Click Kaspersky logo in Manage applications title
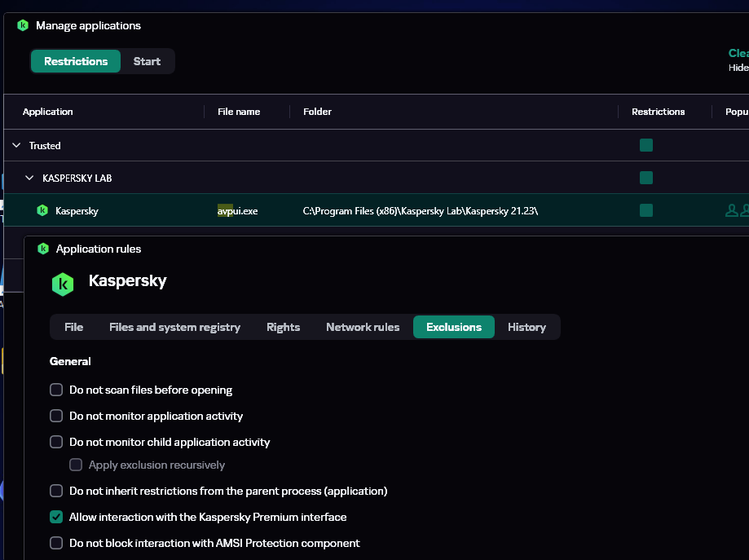This screenshot has width=749, height=560. click(23, 25)
